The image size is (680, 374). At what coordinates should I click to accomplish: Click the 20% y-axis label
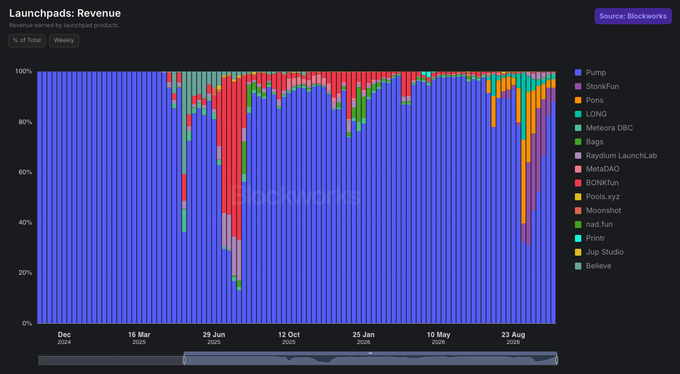(x=26, y=273)
